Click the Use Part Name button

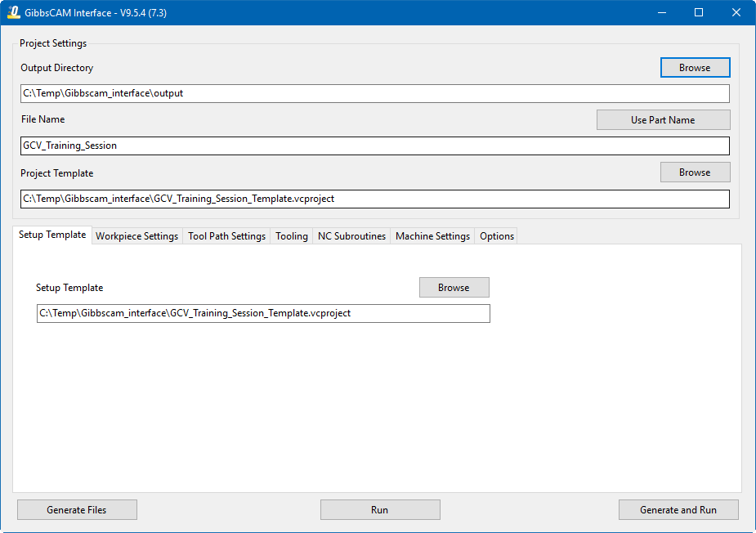pyautogui.click(x=663, y=119)
